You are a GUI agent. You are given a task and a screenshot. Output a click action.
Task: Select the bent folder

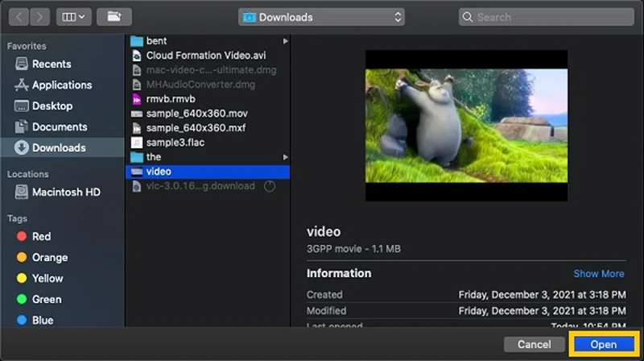[208, 41]
